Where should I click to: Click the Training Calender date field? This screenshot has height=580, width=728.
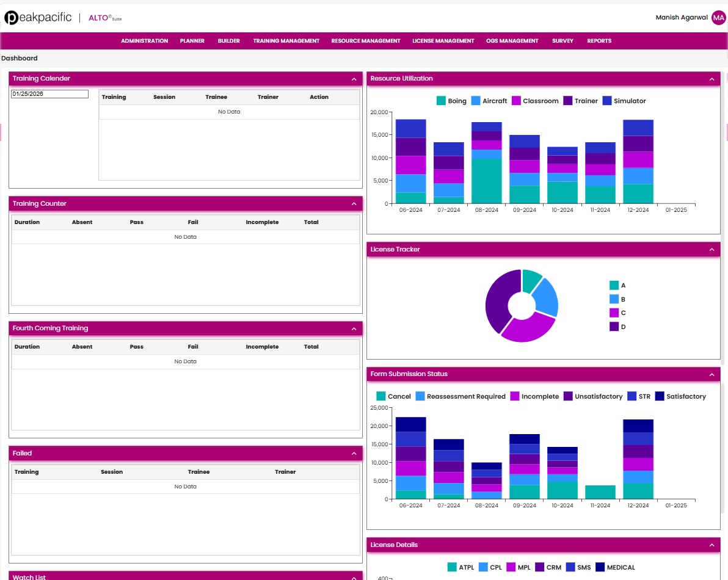(49, 94)
